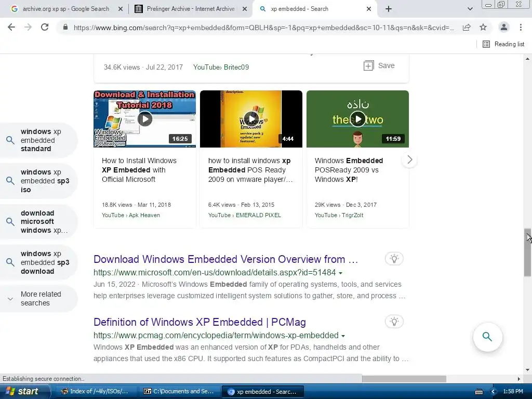
Task: Click the horizontal scrollbar thumb
Action: 404,379
